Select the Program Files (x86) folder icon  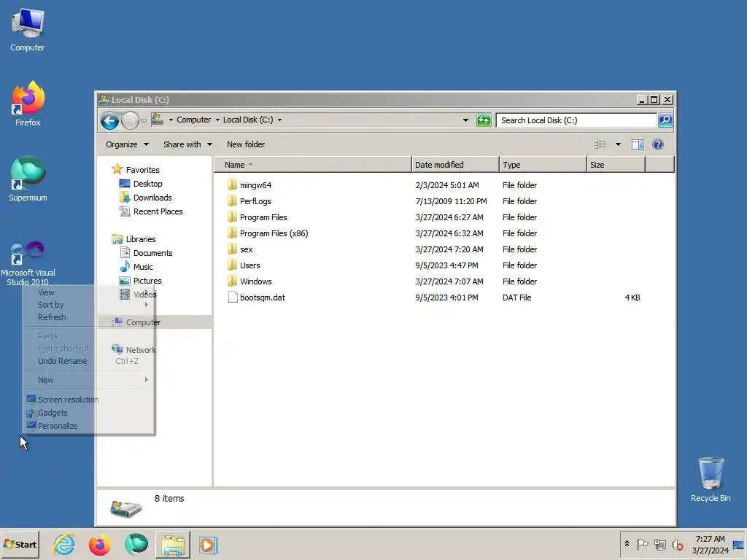click(x=232, y=233)
